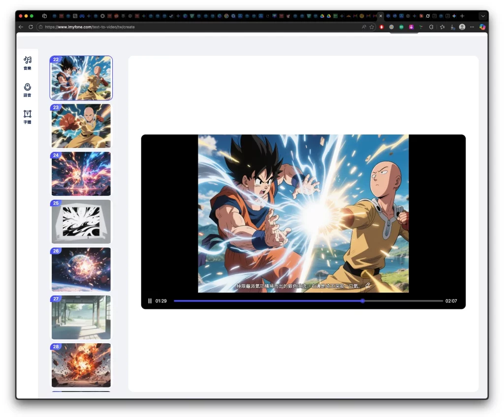Image resolution: width=504 pixels, height=420 pixels.
Task: Select scene 25 black and white thumbnail
Action: (81, 221)
